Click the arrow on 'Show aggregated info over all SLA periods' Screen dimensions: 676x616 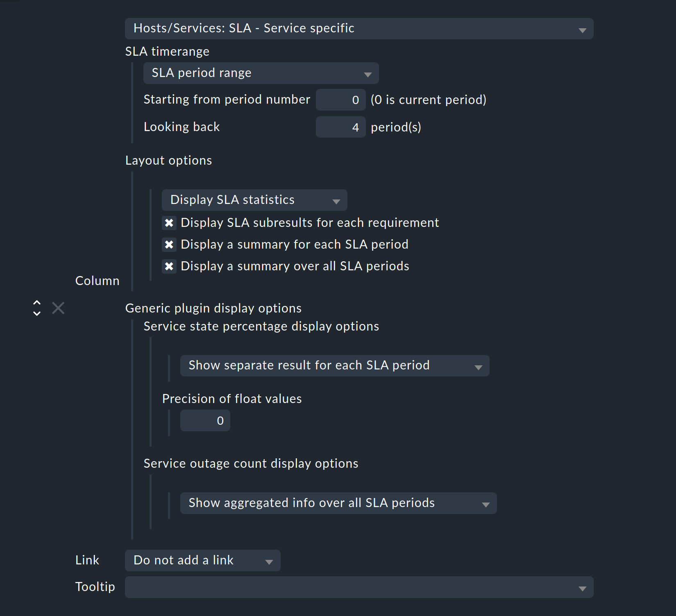pos(486,503)
